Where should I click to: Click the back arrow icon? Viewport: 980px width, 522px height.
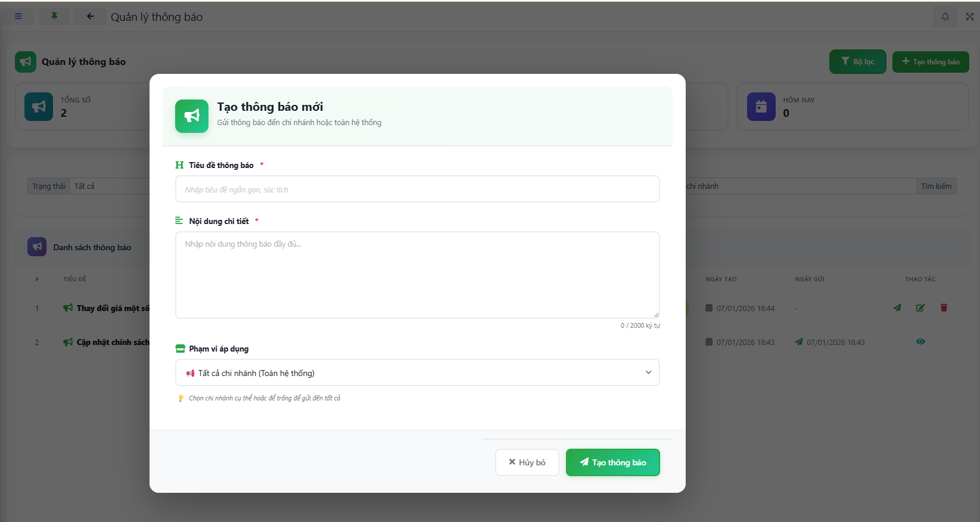tap(90, 17)
